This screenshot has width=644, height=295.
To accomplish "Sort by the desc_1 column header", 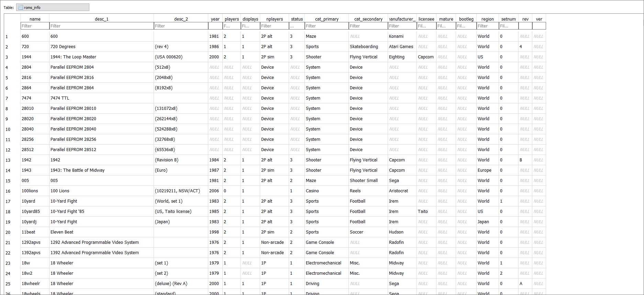I will [101, 19].
